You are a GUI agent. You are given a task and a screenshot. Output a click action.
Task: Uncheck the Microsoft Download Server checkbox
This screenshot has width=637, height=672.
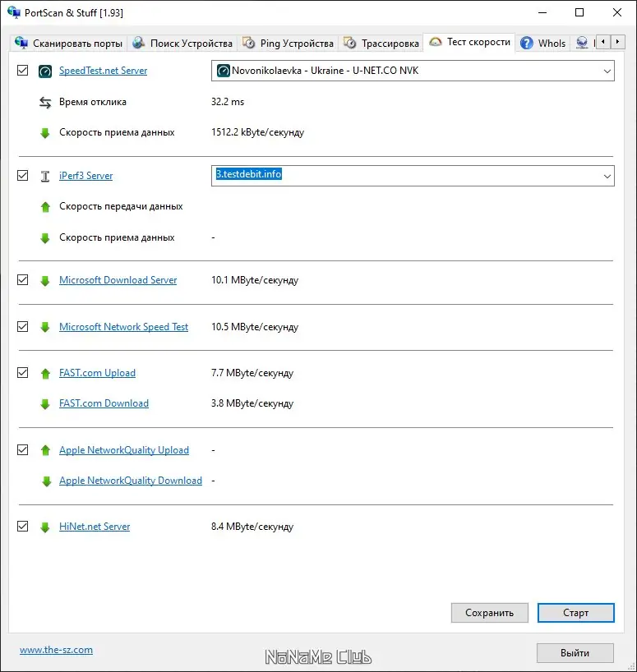(23, 280)
